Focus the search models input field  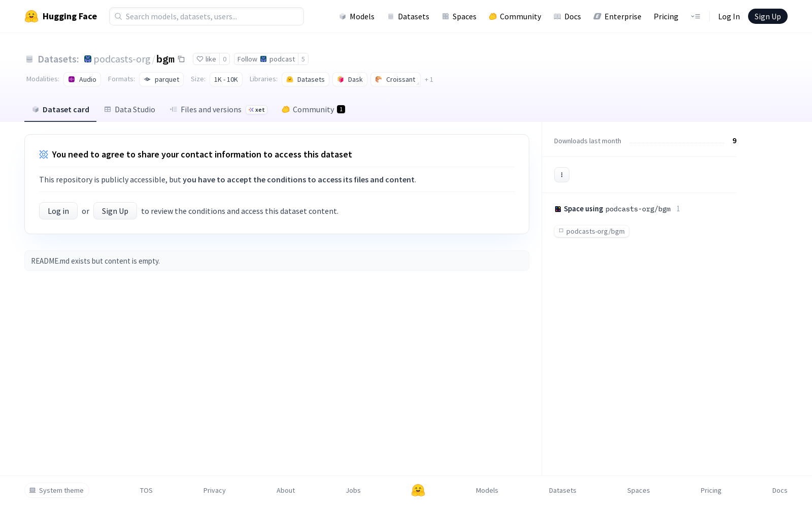[207, 16]
